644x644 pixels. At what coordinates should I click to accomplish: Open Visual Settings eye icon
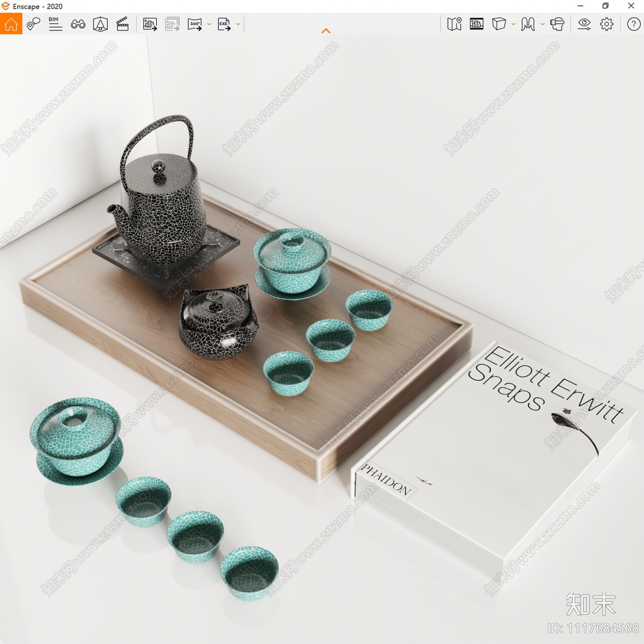click(x=584, y=24)
